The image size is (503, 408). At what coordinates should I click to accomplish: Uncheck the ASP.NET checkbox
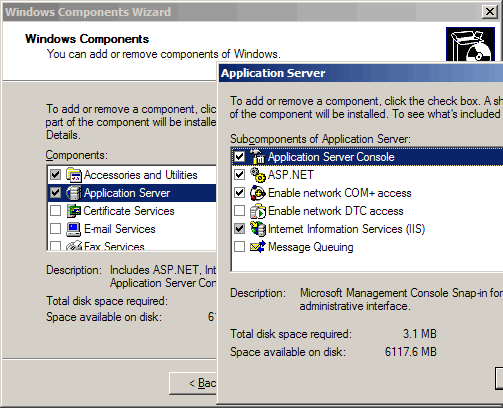[x=239, y=174]
